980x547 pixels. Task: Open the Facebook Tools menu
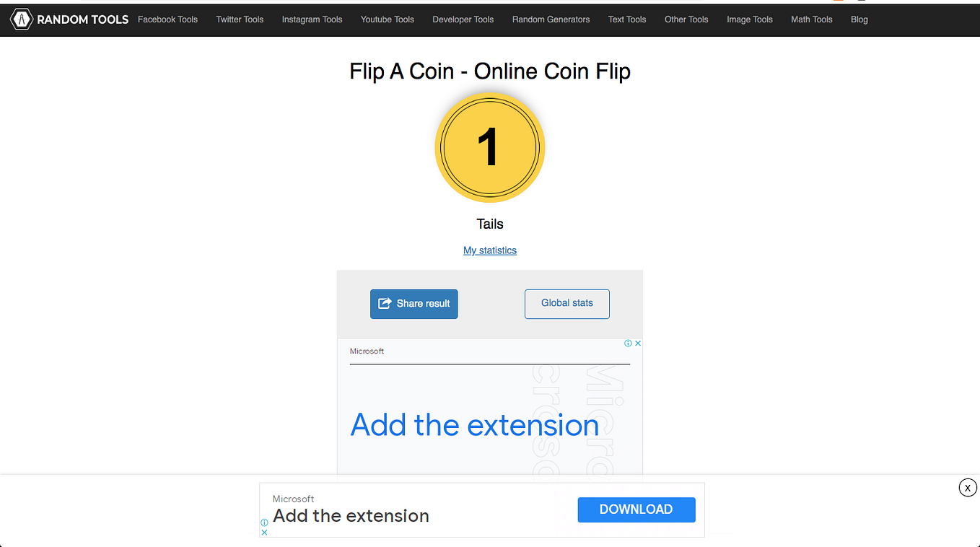(x=167, y=19)
